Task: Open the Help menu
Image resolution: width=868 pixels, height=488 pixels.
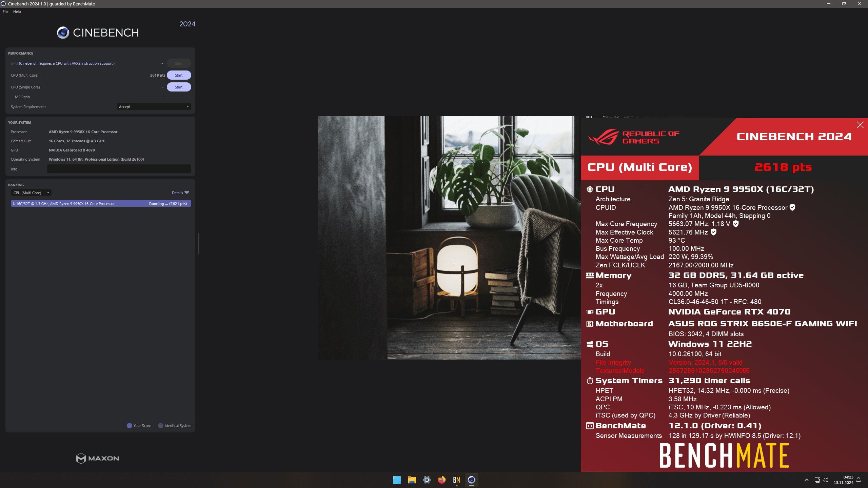Action: coord(17,12)
